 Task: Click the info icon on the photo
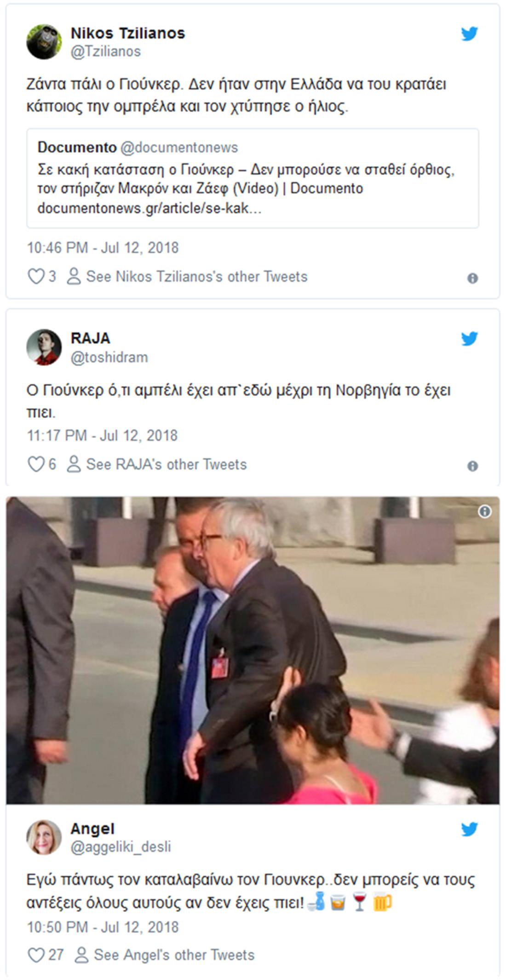click(484, 511)
